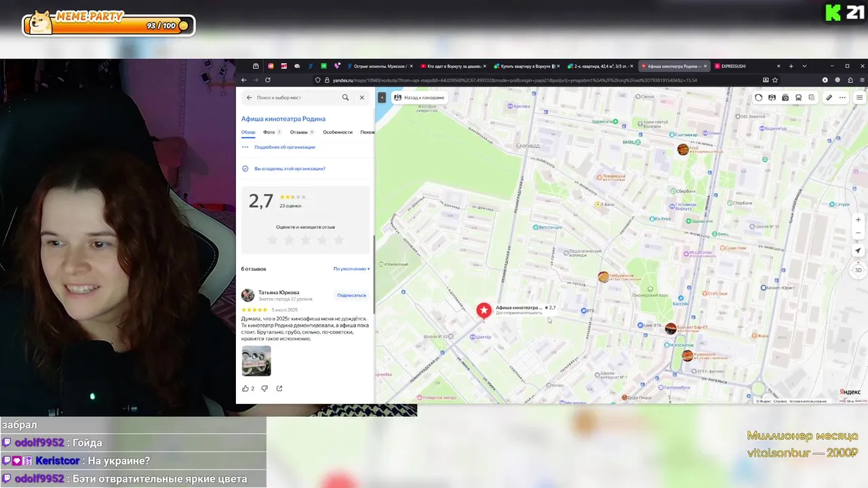The width and height of the screenshot is (868, 488).
Task: Select the ruler measuring tool on map
Action: coord(829,98)
